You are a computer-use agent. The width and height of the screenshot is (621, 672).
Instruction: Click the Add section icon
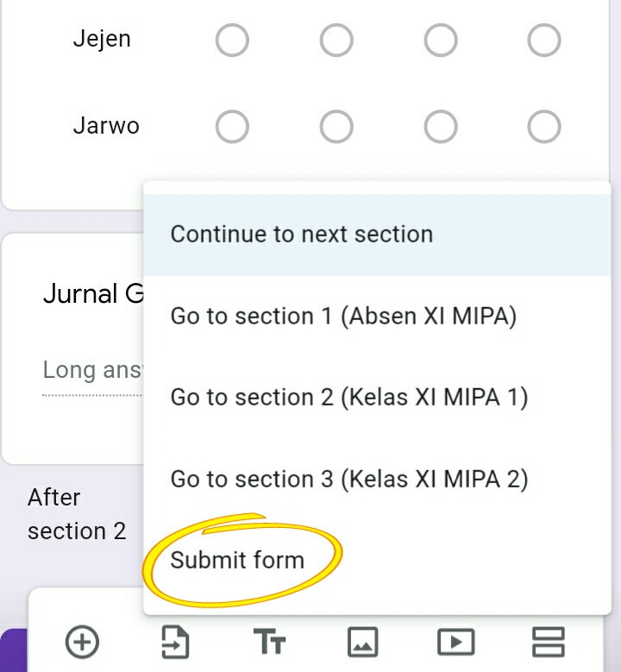(x=549, y=642)
